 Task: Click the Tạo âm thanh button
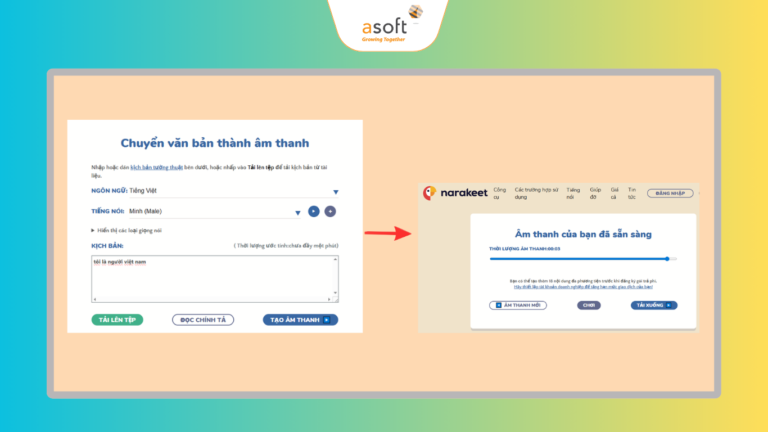tap(300, 320)
